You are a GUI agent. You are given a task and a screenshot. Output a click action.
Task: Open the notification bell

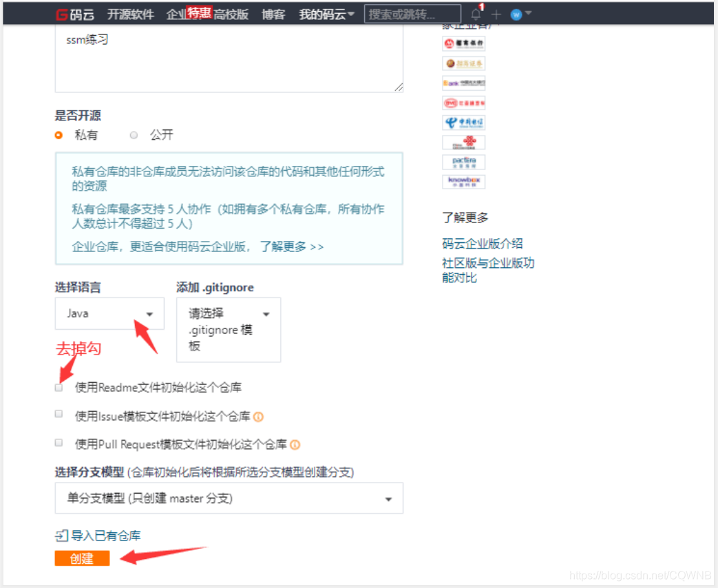pyautogui.click(x=476, y=14)
